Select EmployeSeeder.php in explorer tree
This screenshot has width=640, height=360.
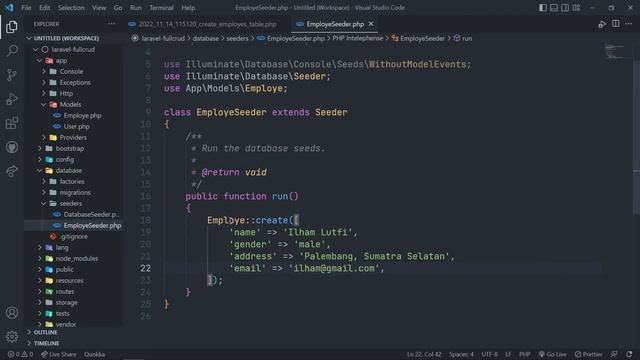pos(73,225)
